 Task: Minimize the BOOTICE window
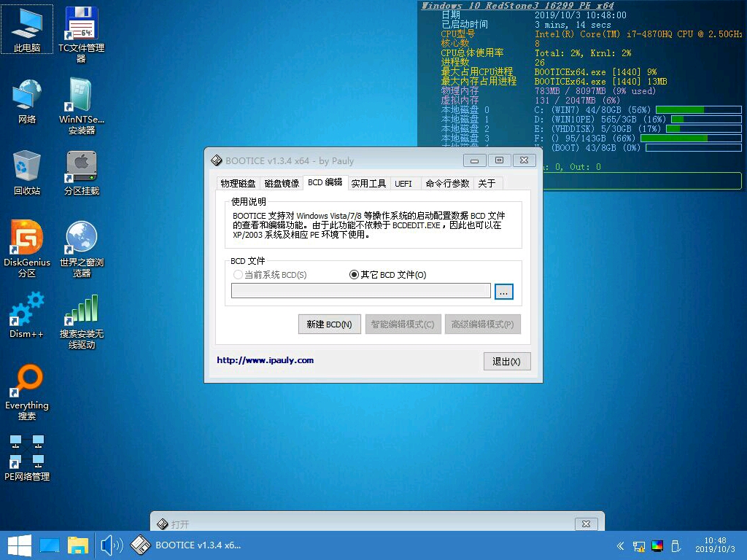tap(474, 160)
